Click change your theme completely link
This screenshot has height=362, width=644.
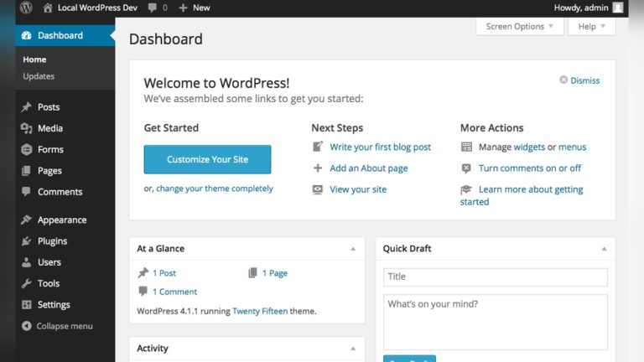pos(215,189)
